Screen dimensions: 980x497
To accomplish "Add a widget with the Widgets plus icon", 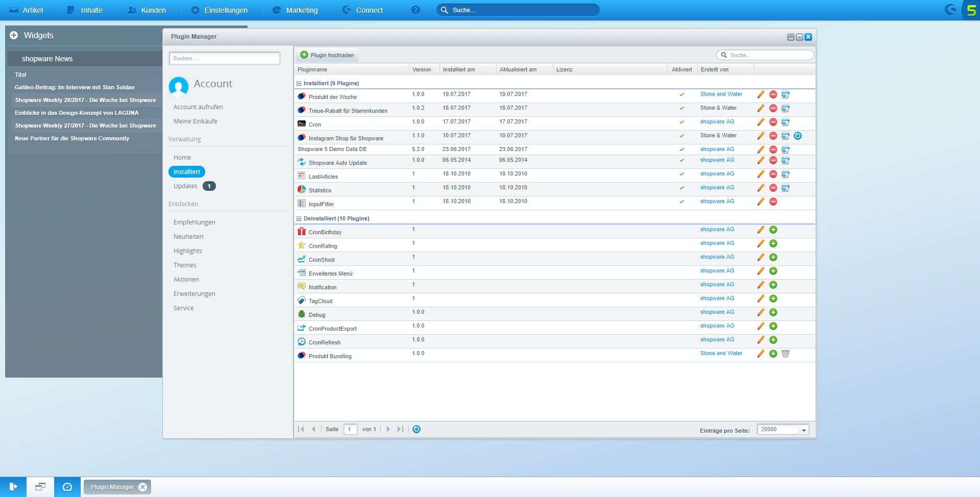I will pyautogui.click(x=14, y=35).
